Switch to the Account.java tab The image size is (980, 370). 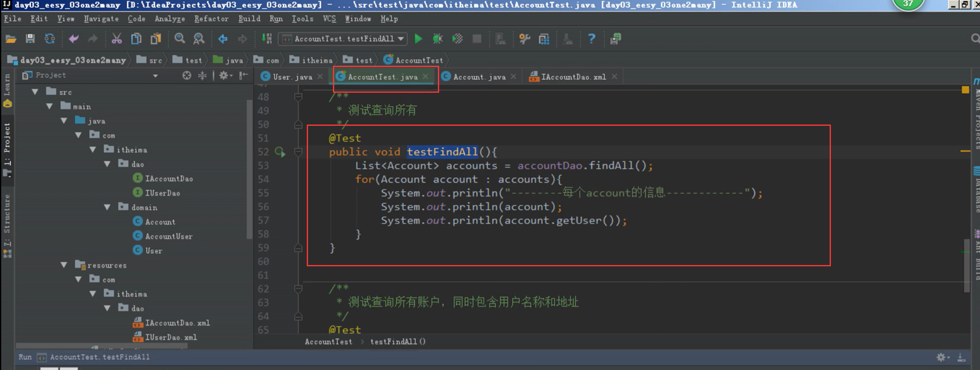(478, 76)
